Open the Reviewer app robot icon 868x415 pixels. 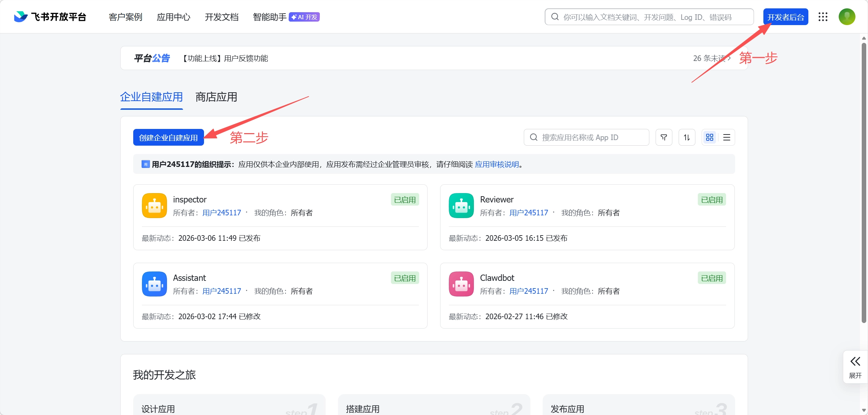[x=461, y=206]
